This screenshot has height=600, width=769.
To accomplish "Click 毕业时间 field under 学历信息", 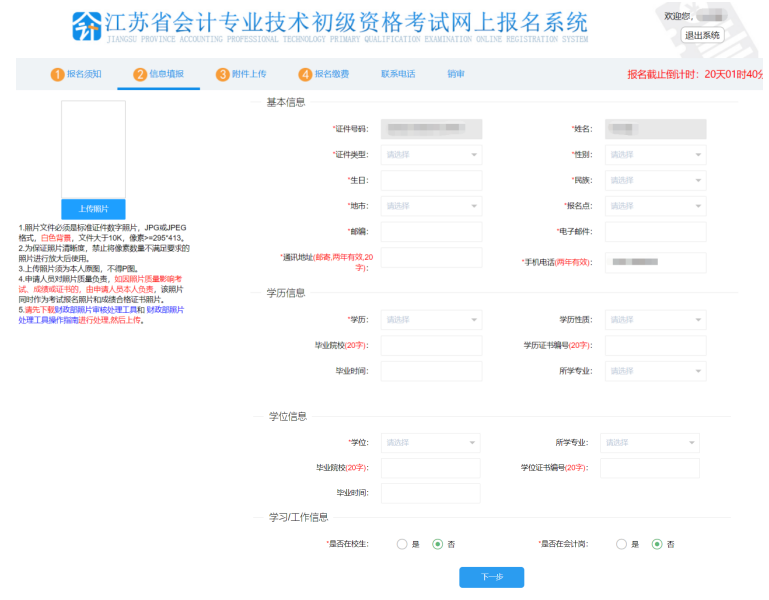I will [x=431, y=371].
